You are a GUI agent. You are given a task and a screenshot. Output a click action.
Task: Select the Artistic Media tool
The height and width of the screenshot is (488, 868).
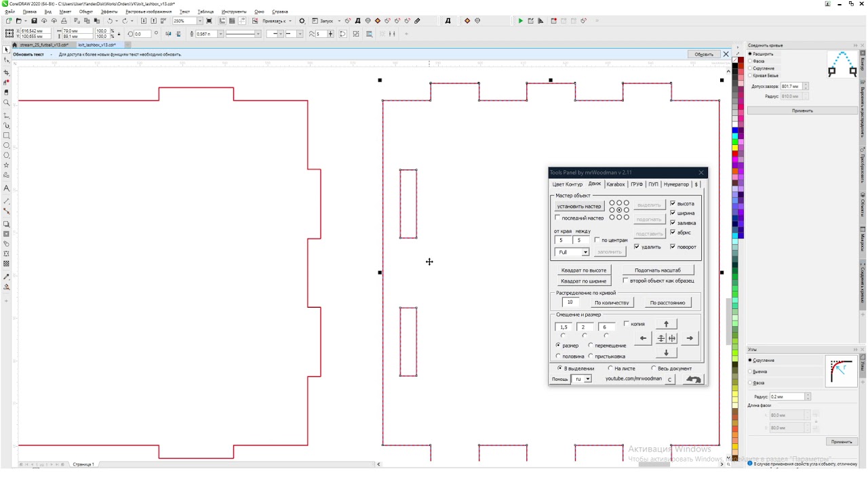pyautogui.click(x=7, y=125)
